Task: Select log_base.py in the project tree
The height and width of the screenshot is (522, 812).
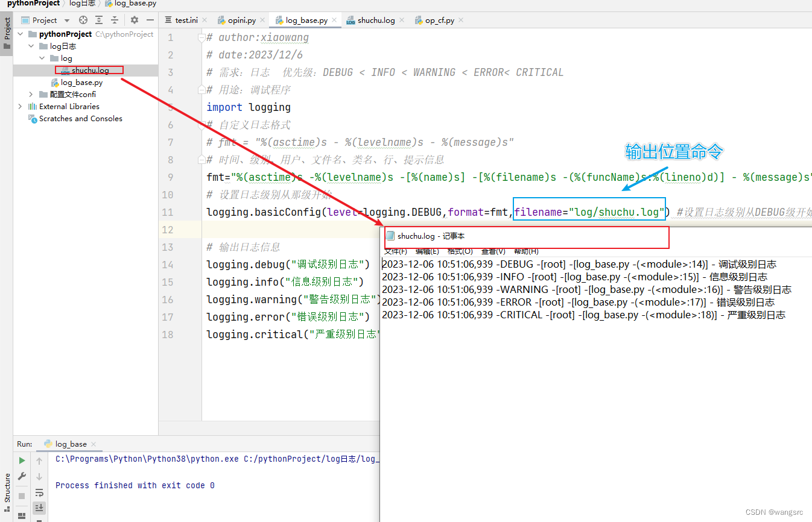Action: coord(81,83)
